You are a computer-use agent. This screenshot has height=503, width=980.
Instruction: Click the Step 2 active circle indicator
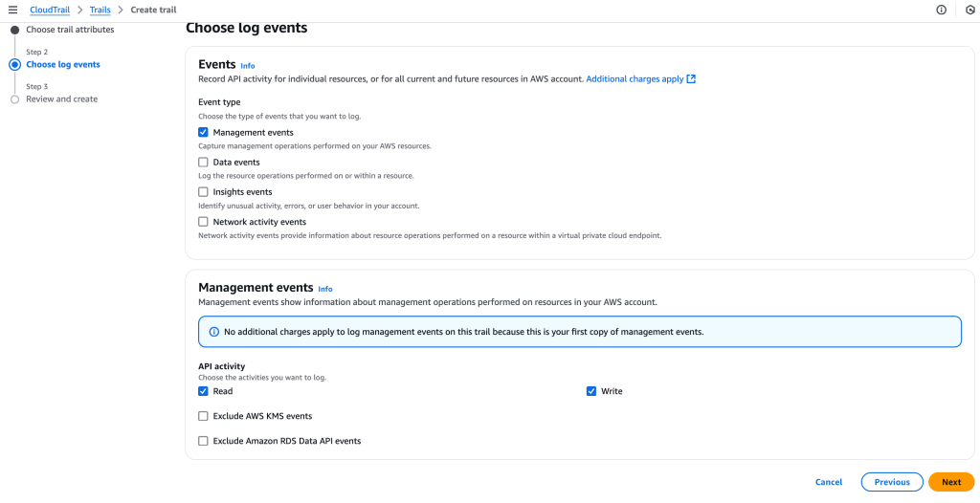(x=14, y=65)
